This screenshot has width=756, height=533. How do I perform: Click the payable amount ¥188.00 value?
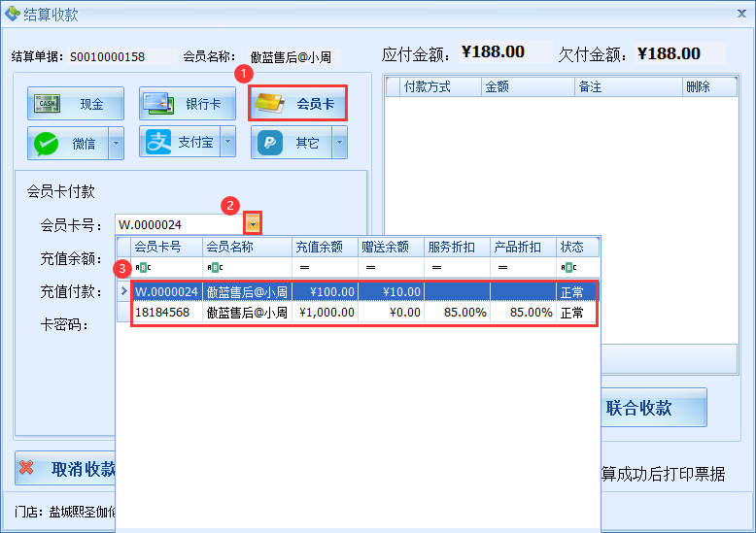(493, 52)
